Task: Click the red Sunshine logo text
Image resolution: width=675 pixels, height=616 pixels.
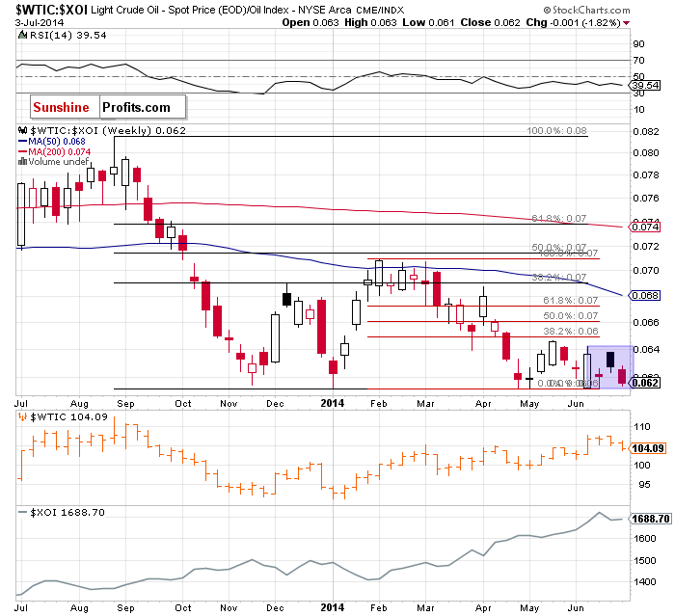Action: (61, 107)
